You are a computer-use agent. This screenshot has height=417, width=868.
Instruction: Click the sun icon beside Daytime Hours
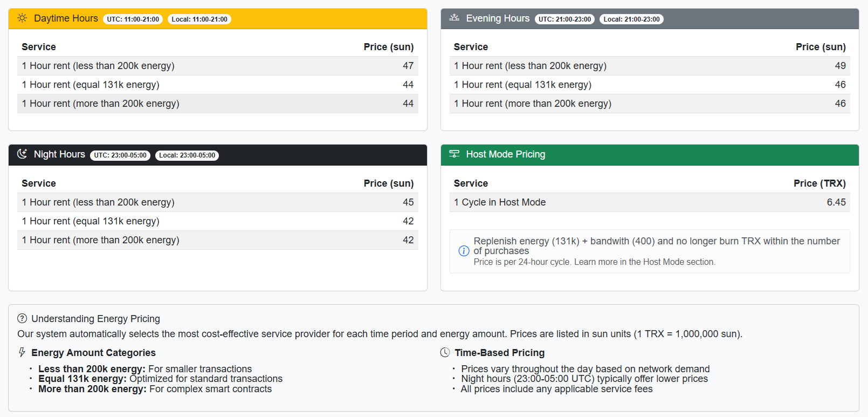(22, 18)
